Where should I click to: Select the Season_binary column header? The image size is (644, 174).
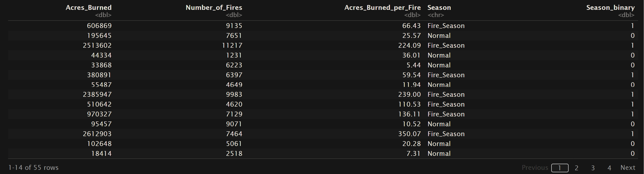610,7
